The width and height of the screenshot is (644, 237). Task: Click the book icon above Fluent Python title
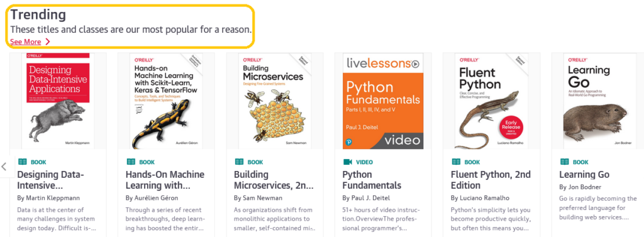456,162
